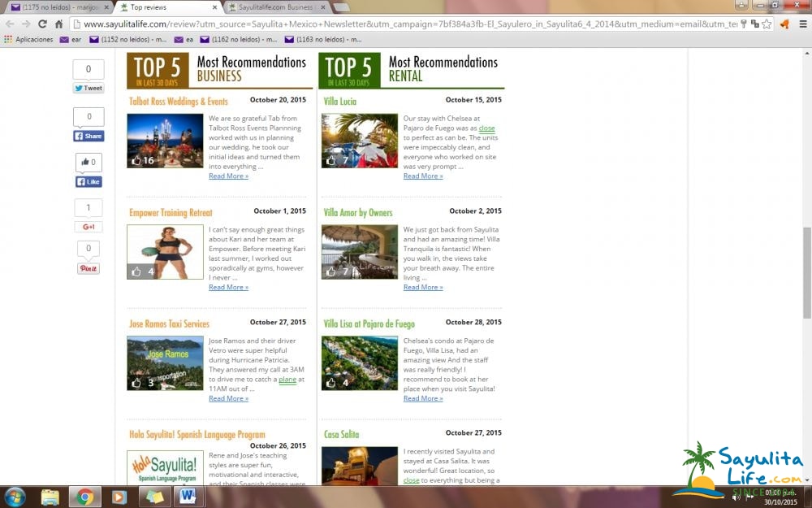Open 'Villa Amor by Owners' title link
This screenshot has width=812, height=508.
point(358,212)
